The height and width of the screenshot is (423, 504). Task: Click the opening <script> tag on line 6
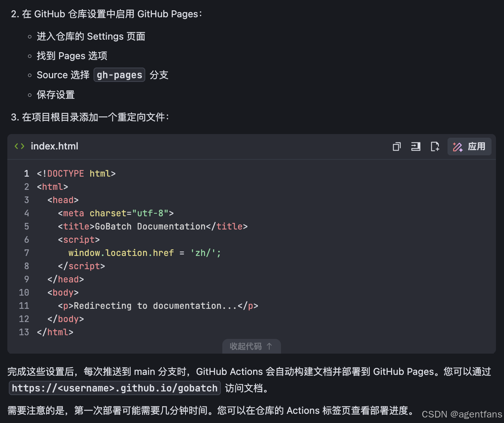coord(79,239)
